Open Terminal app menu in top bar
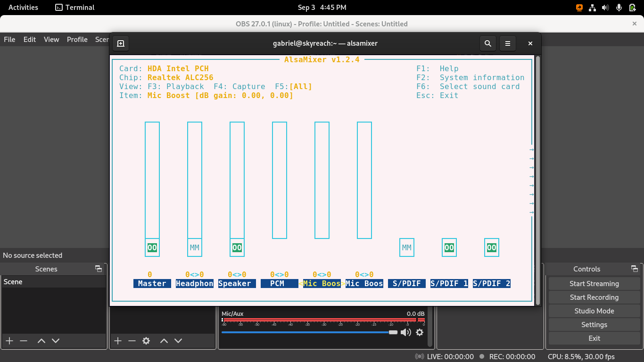 (75, 8)
